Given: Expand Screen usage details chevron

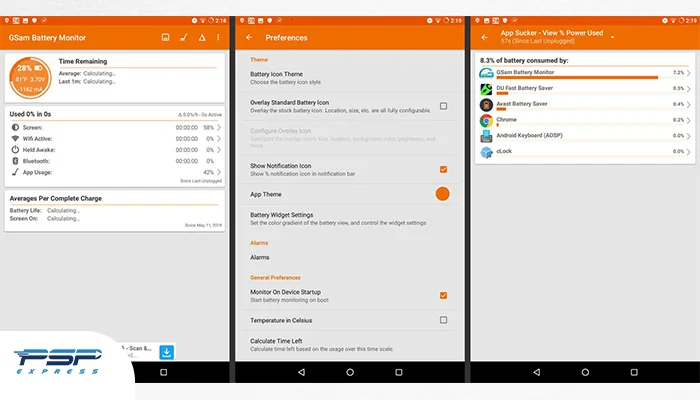Looking at the screenshot, I should 219,127.
